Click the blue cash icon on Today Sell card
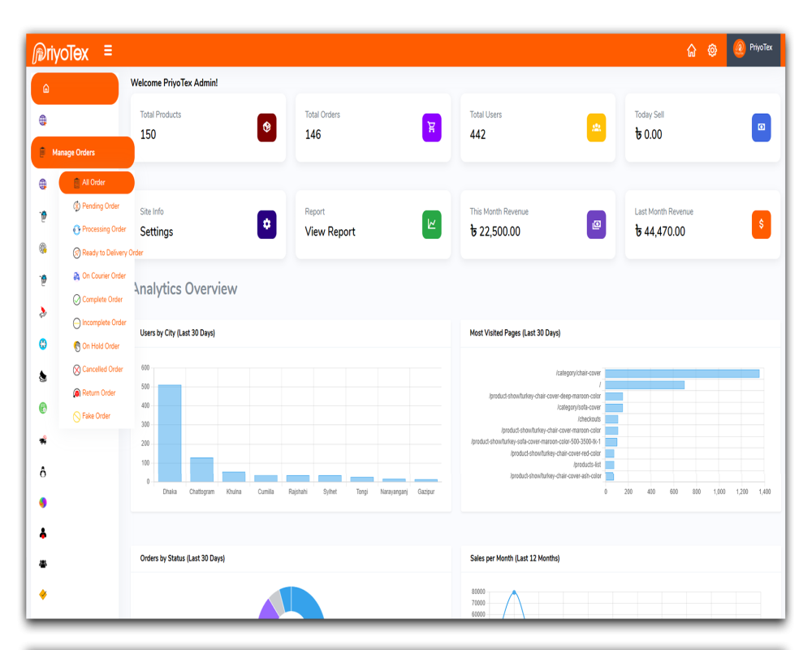 pos(761,128)
